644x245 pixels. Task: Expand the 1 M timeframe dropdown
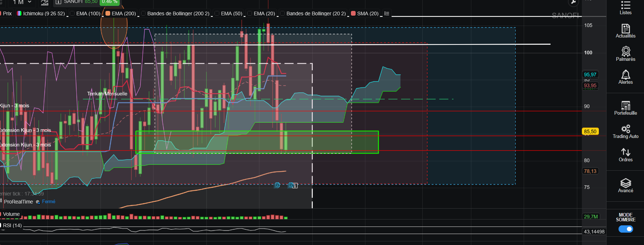(x=22, y=2)
